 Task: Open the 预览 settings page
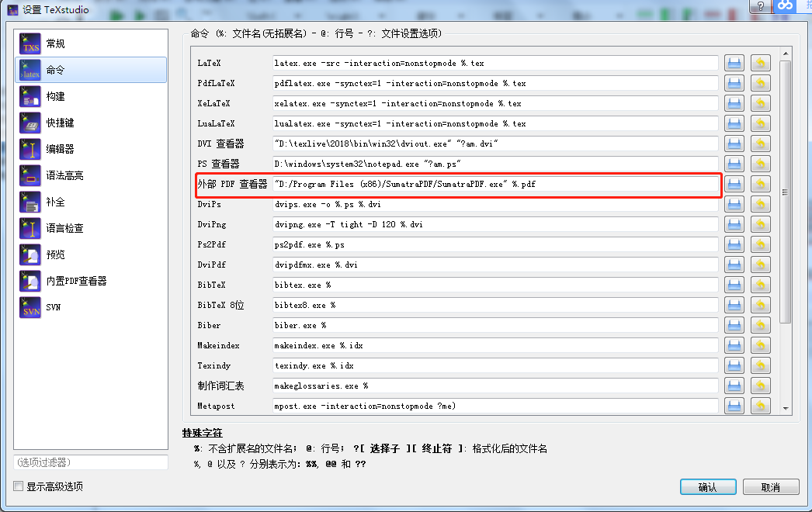pos(91,254)
